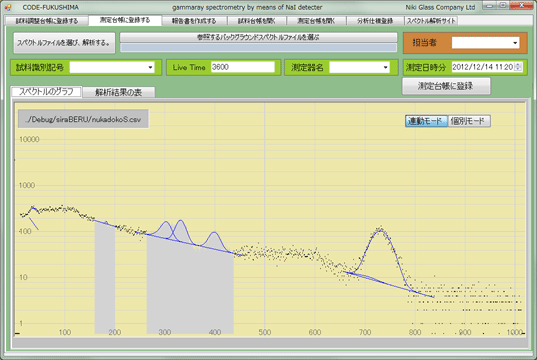Enable 連動モード toggle button

pos(426,121)
